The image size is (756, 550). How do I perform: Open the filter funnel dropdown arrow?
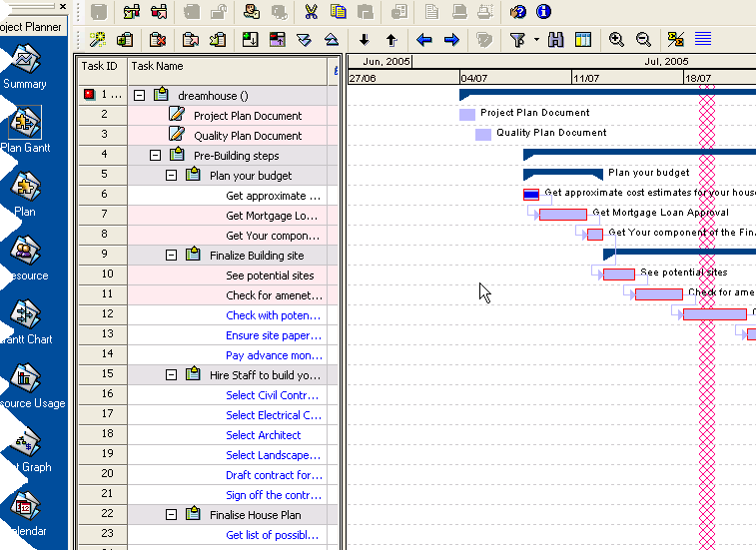(x=536, y=40)
